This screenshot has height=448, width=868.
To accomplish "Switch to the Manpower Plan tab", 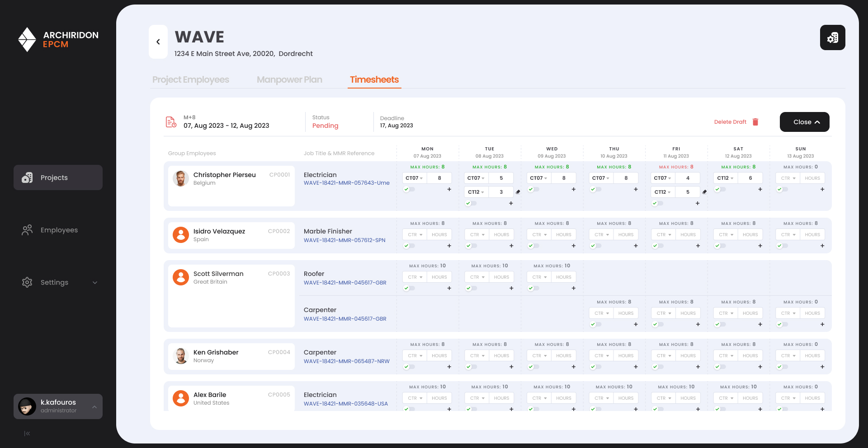I will 289,80.
